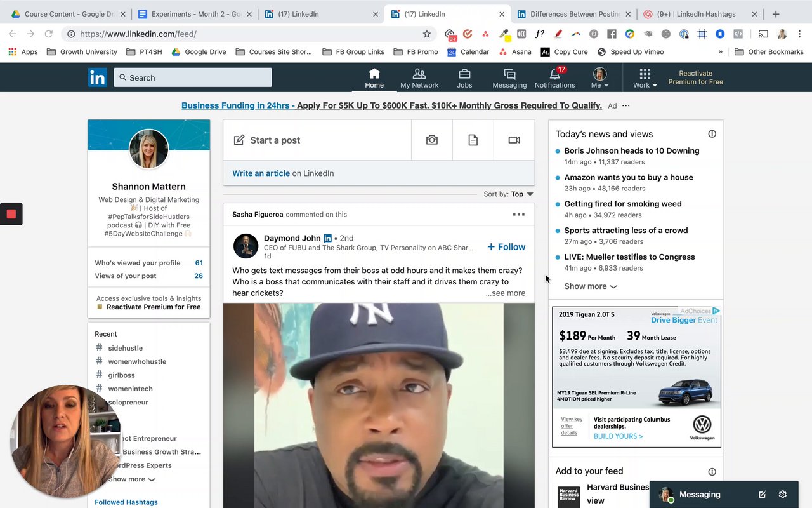This screenshot has width=812, height=508.
Task: Read Getting fired for smoking weed
Action: [623, 204]
